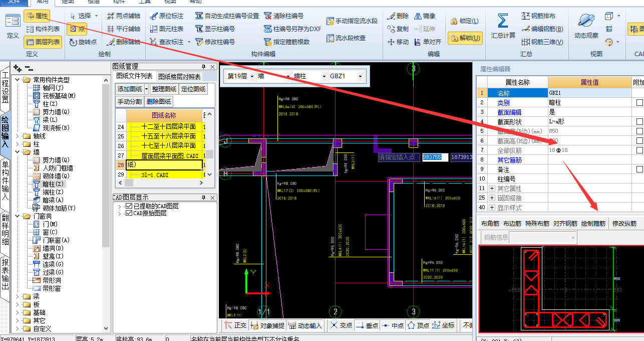Click 编辑钢筋(B) edit rebar
This screenshot has height=341, width=644.
542,29
